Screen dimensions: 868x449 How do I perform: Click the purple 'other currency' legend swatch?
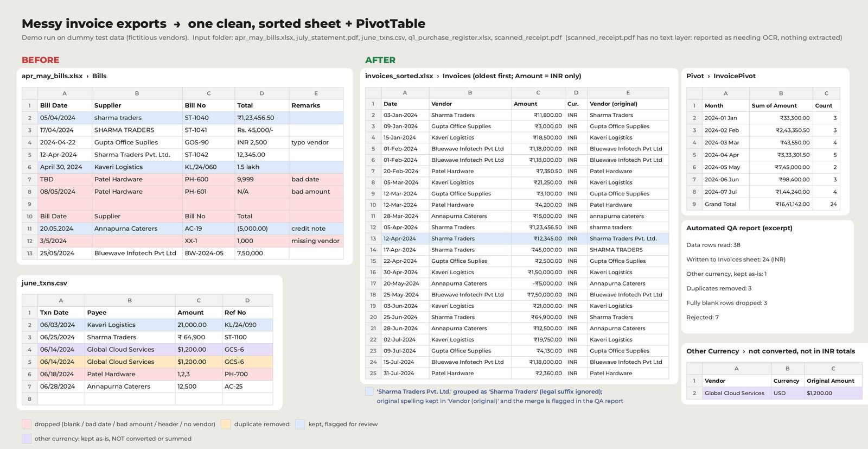tap(27, 439)
